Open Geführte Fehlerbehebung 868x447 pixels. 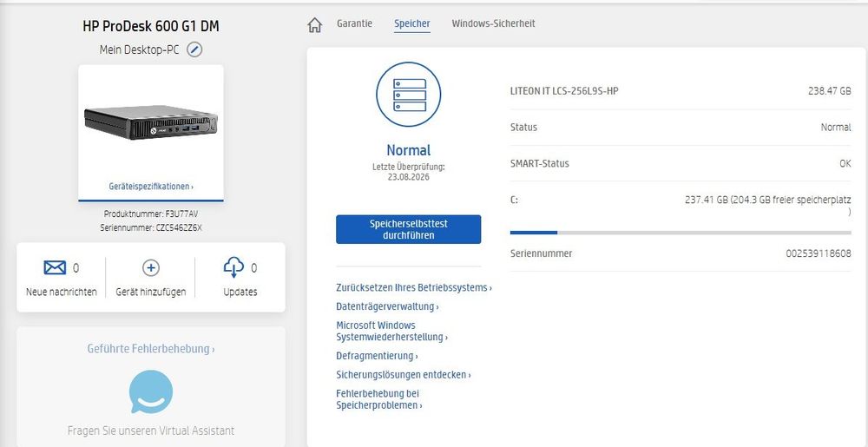[x=151, y=349]
